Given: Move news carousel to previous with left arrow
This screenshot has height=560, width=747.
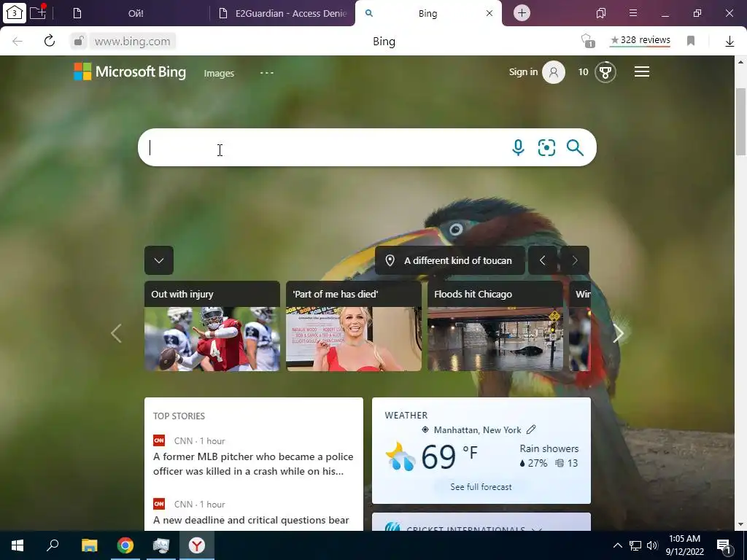Looking at the screenshot, I should (116, 333).
